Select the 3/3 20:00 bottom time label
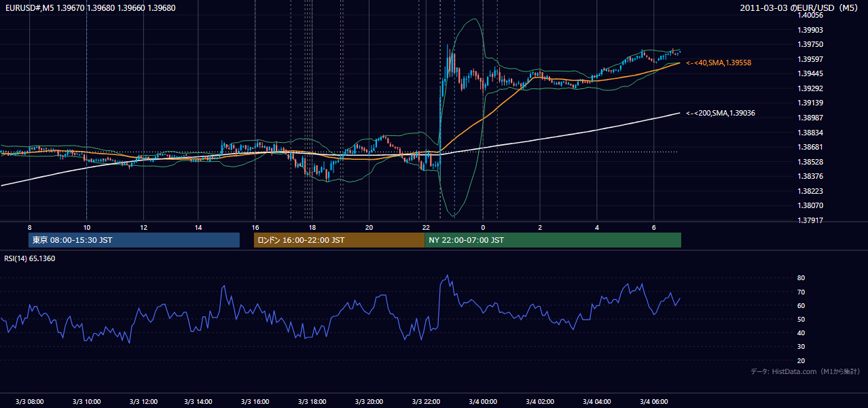 click(x=369, y=402)
